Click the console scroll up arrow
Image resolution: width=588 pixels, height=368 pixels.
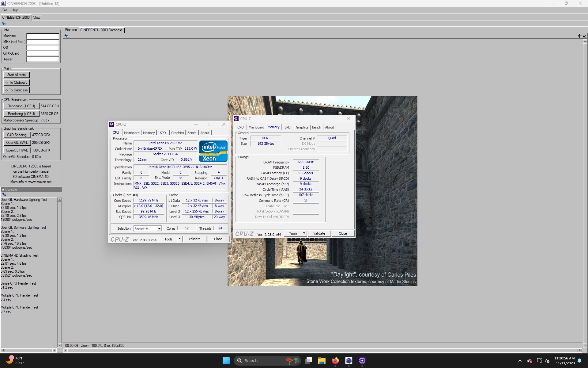[x=59, y=200]
